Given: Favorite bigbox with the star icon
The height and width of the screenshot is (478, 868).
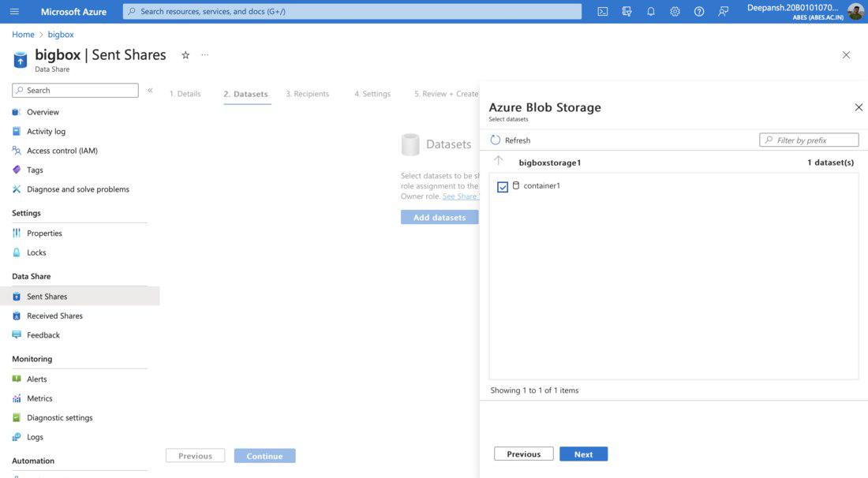Looking at the screenshot, I should 185,55.
